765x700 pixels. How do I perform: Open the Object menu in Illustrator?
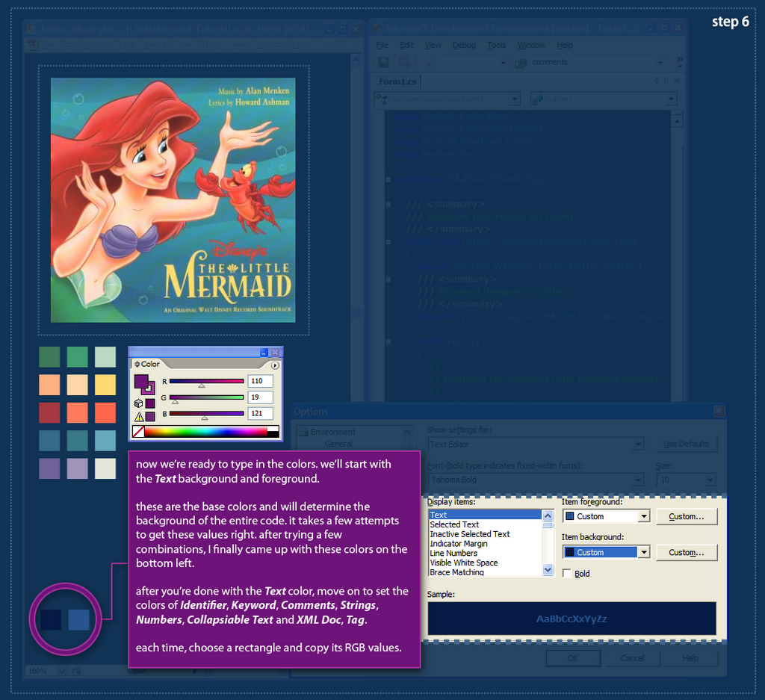click(x=98, y=44)
